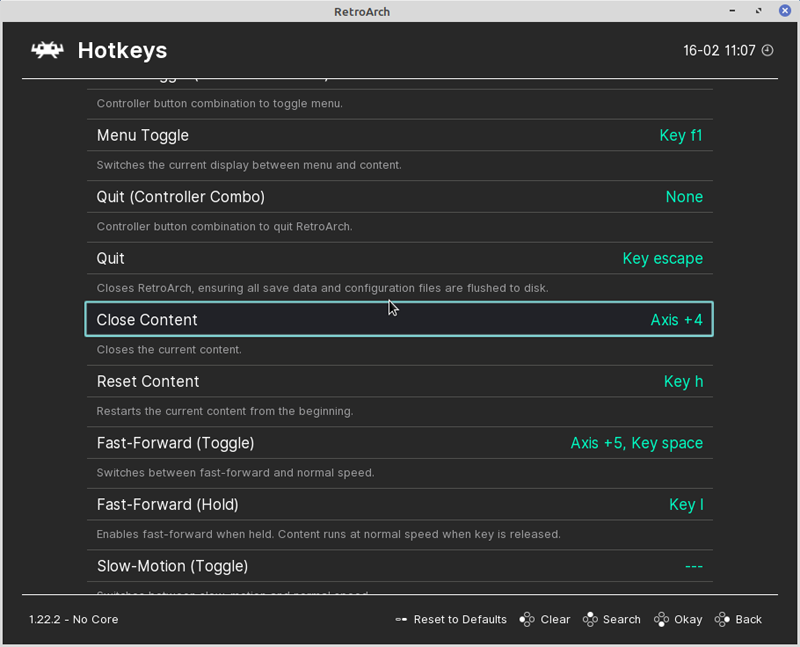
Task: Select the Fast-Forward (Hold) menu entry
Action: coord(167,504)
